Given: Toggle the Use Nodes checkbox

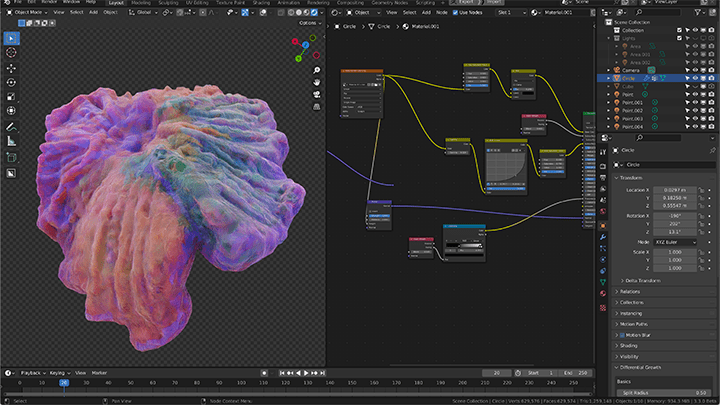Looking at the screenshot, I should 455,12.
